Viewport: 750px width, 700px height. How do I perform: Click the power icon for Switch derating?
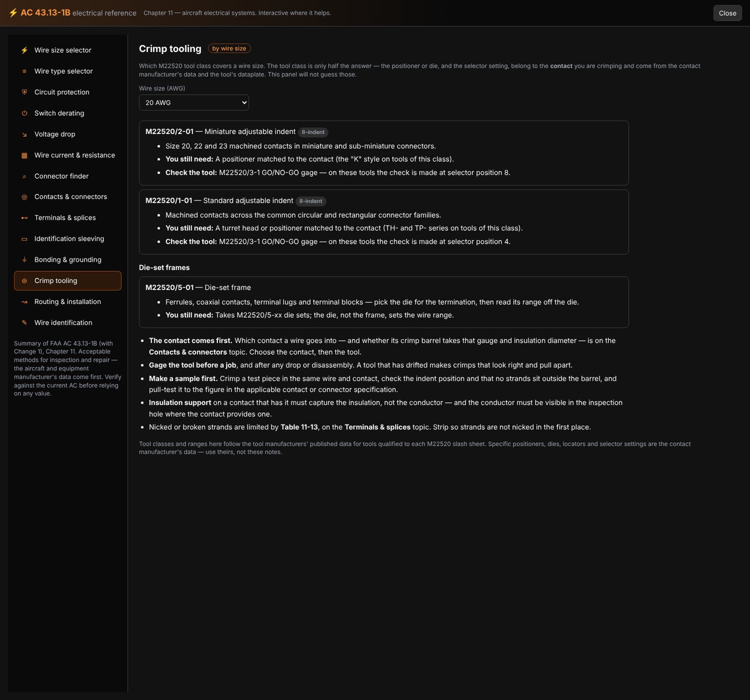click(24, 113)
